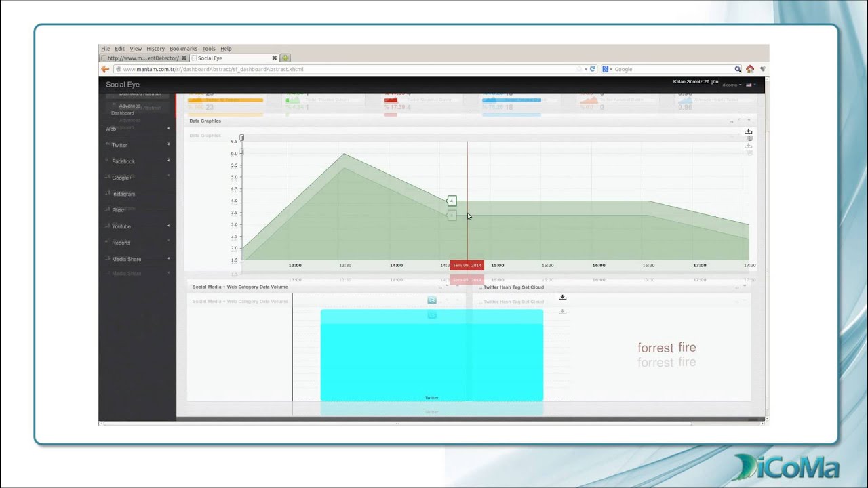Screen dimensions: 868x488
Task: Go to the browser home page icon
Action: coord(750,69)
